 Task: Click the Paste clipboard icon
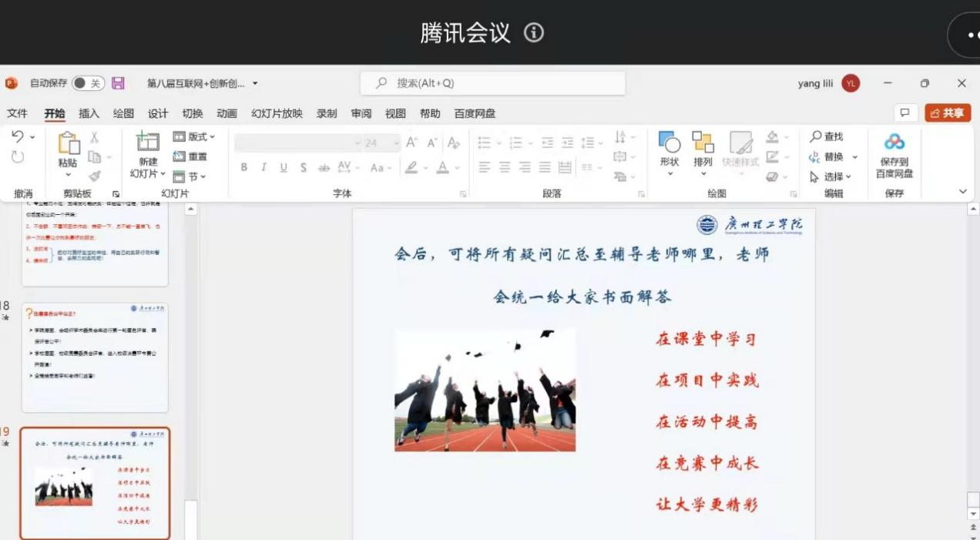click(69, 143)
